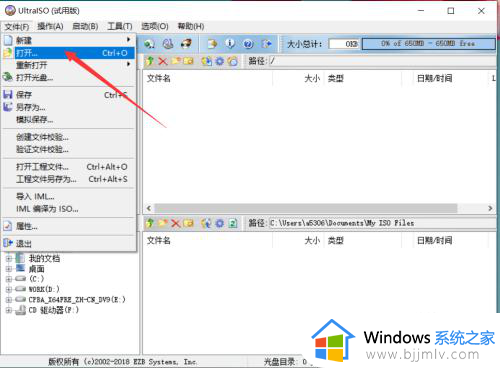Click the 0% of 650MB capacity bar
Screen dimensions: 500x368
tap(429, 44)
